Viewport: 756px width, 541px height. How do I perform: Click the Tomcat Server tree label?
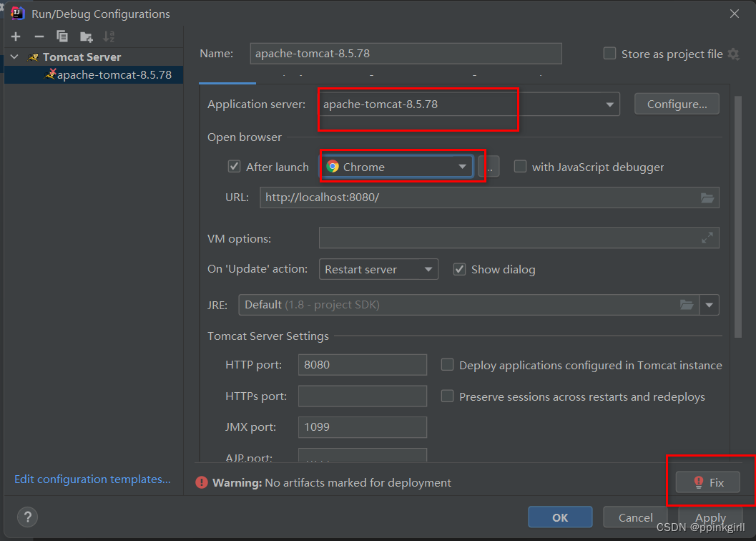click(x=82, y=57)
